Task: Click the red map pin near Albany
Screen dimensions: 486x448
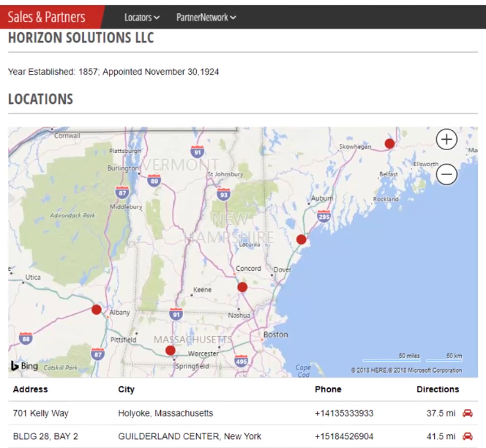Action: pyautogui.click(x=97, y=310)
